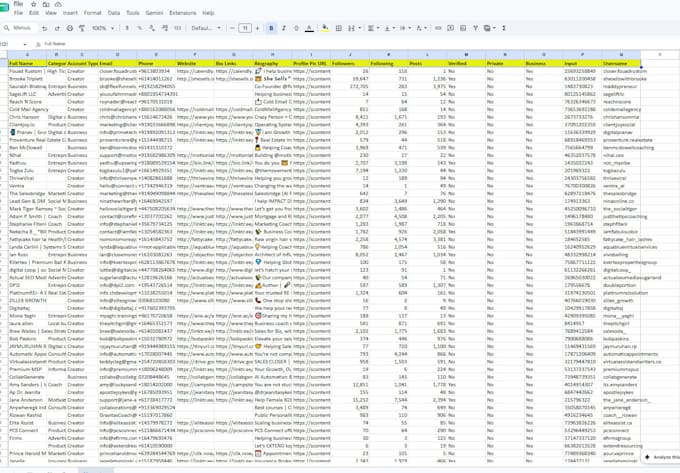Viewport: 680px width, 473px height.
Task: Increase font size with plus button
Action: click(x=258, y=28)
